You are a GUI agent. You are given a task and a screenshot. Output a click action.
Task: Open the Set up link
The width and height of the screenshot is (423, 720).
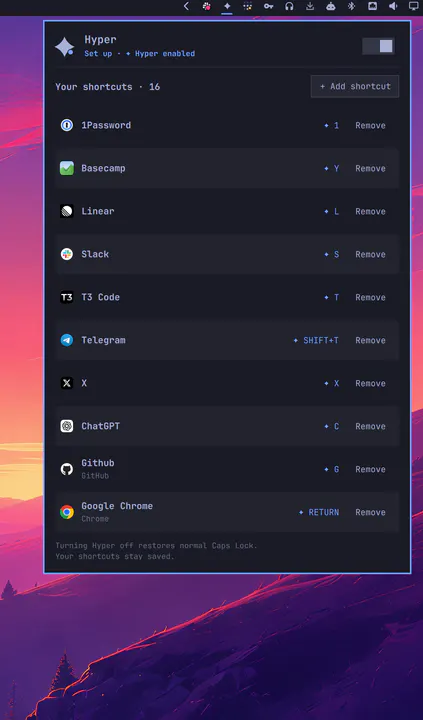point(98,54)
